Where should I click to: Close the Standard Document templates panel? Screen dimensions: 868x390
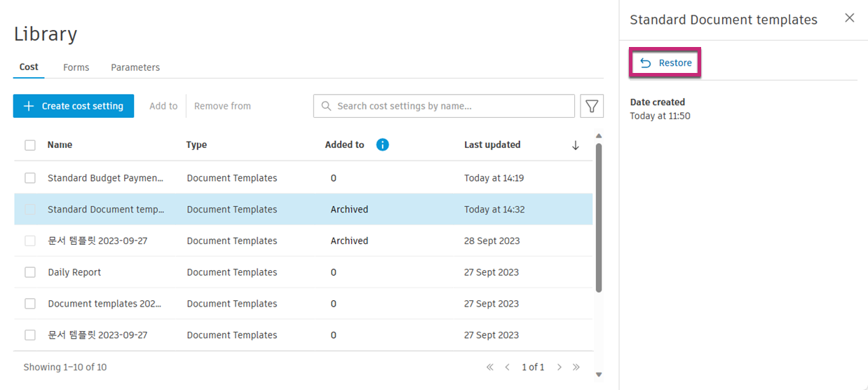[x=849, y=18]
